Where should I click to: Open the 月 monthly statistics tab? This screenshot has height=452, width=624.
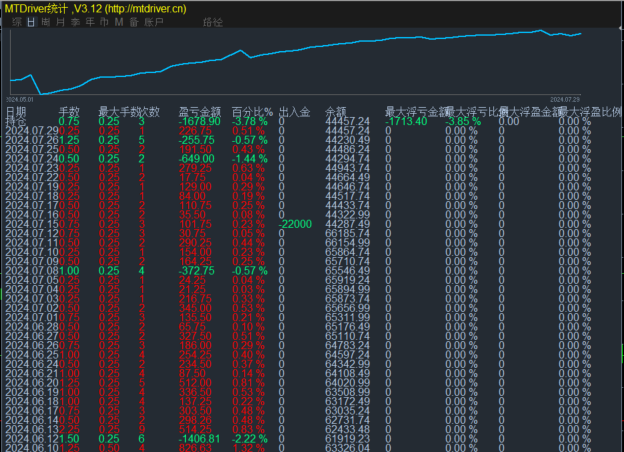coord(60,22)
